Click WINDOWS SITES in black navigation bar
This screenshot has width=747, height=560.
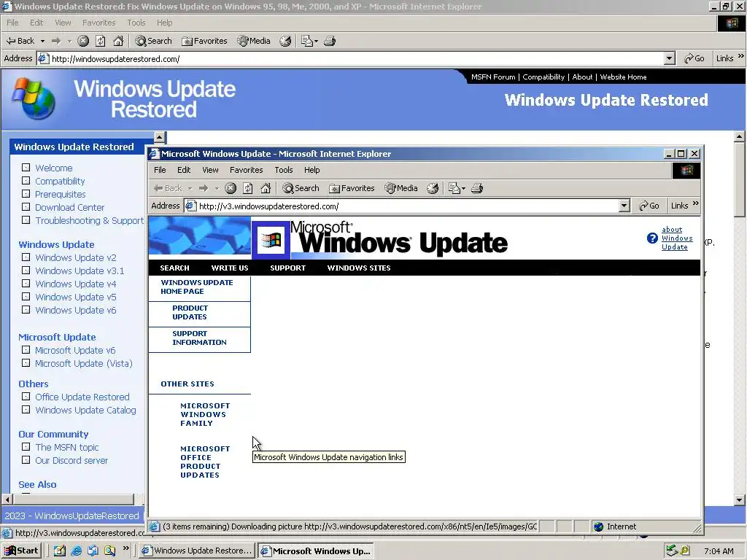click(359, 268)
